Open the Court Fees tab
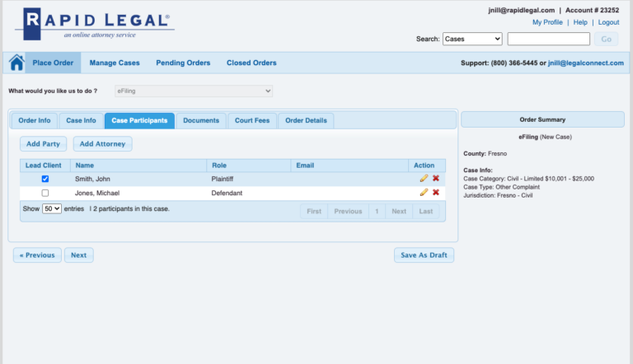633x364 pixels. (252, 121)
